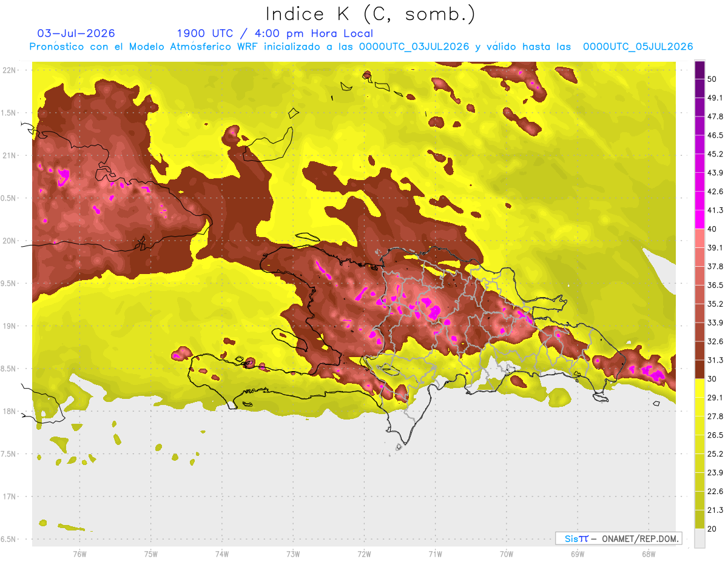The height and width of the screenshot is (562, 728).
Task: Click the latitude axis label '6.5N'
Action: point(7,539)
